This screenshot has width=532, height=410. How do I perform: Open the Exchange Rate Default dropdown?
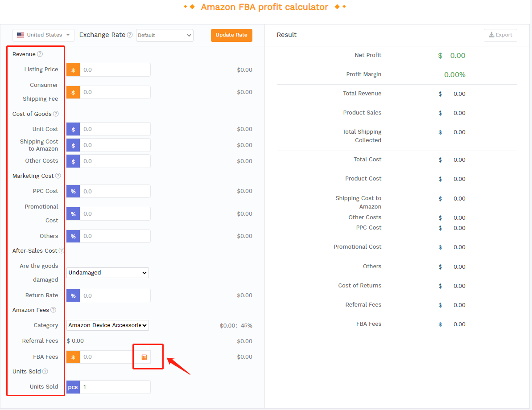pos(165,35)
